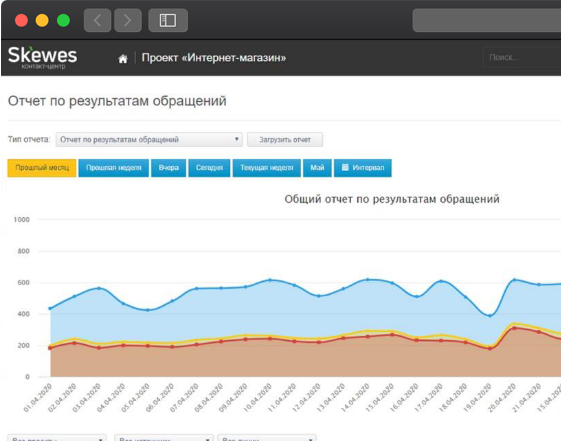Image resolution: width=561 pixels, height=441 pixels.
Task: Choose the Сегодня period button
Action: pos(209,168)
